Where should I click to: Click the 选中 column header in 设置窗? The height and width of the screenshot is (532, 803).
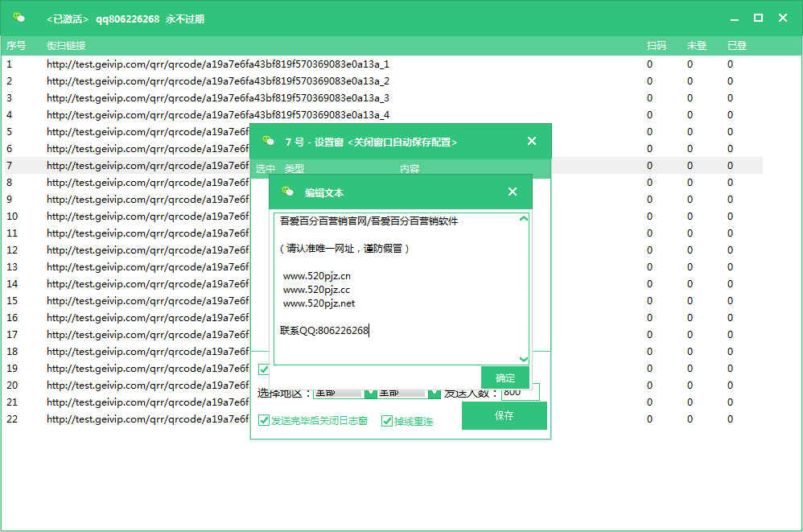pyautogui.click(x=266, y=168)
